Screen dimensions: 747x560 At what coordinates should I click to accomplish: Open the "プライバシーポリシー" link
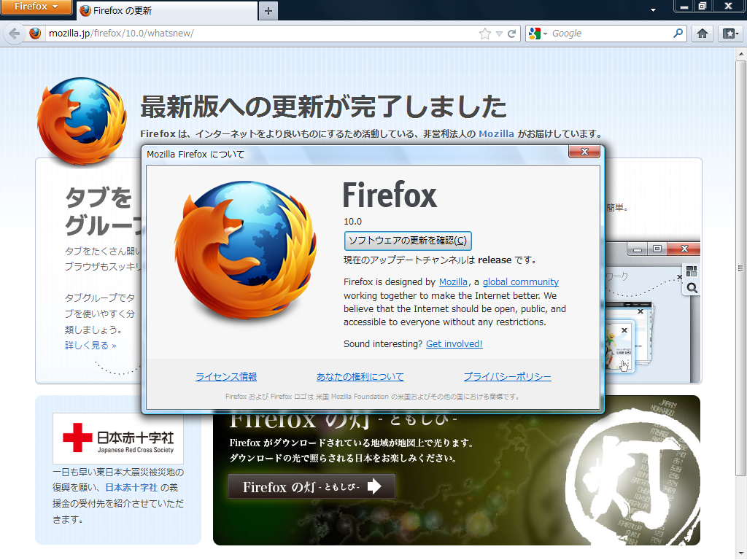[x=508, y=377]
